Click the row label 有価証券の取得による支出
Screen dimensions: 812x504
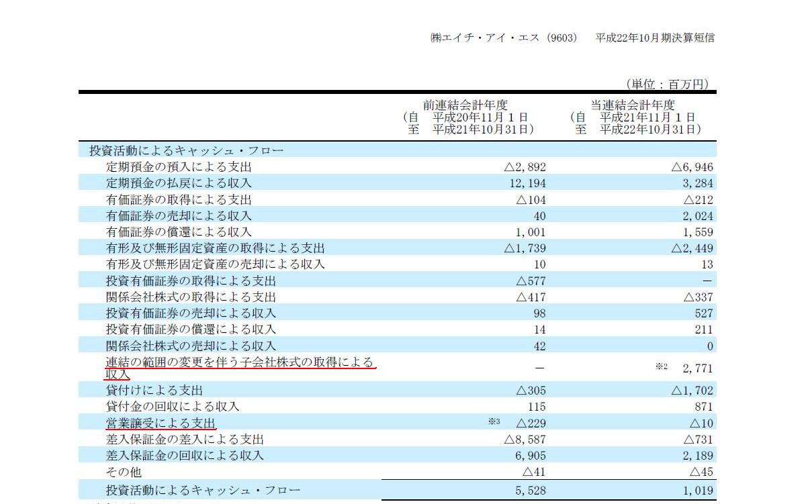click(x=179, y=200)
